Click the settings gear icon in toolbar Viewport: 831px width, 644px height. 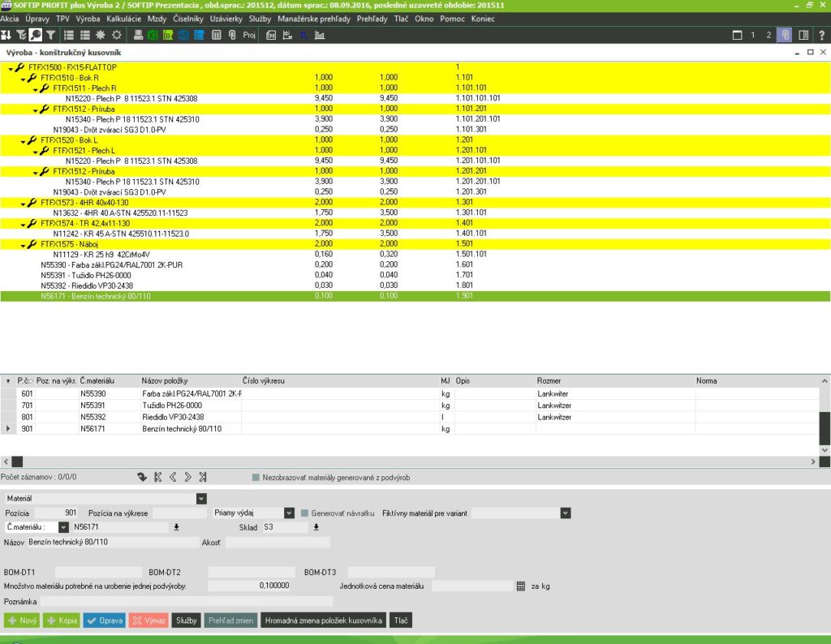(116, 35)
